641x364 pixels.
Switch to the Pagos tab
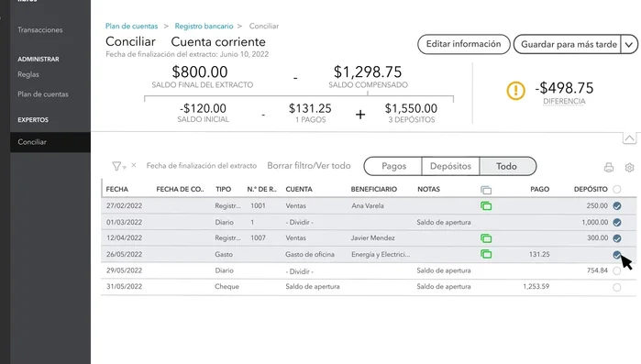click(393, 166)
